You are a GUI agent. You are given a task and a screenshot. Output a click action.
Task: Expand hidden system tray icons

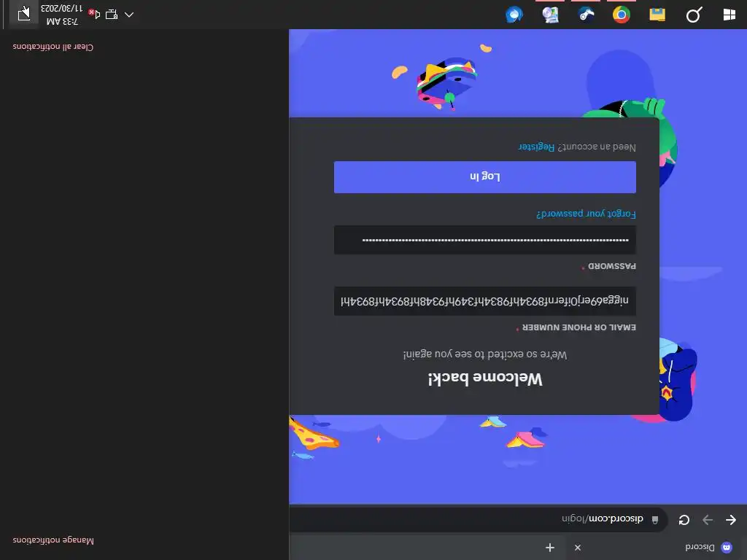click(128, 15)
